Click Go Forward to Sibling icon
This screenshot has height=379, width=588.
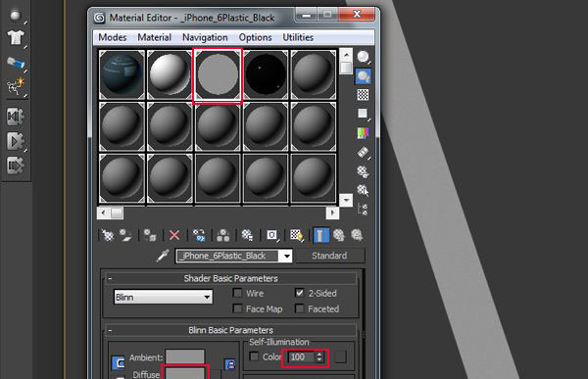[357, 235]
